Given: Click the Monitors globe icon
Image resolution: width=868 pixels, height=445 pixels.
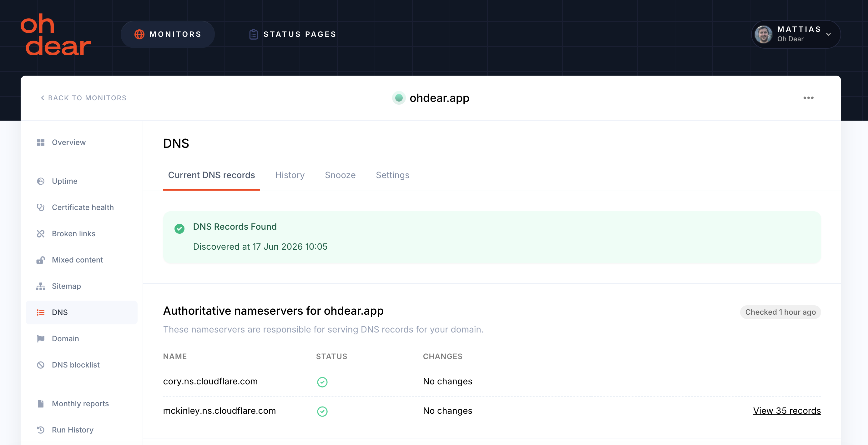Looking at the screenshot, I should pyautogui.click(x=139, y=34).
